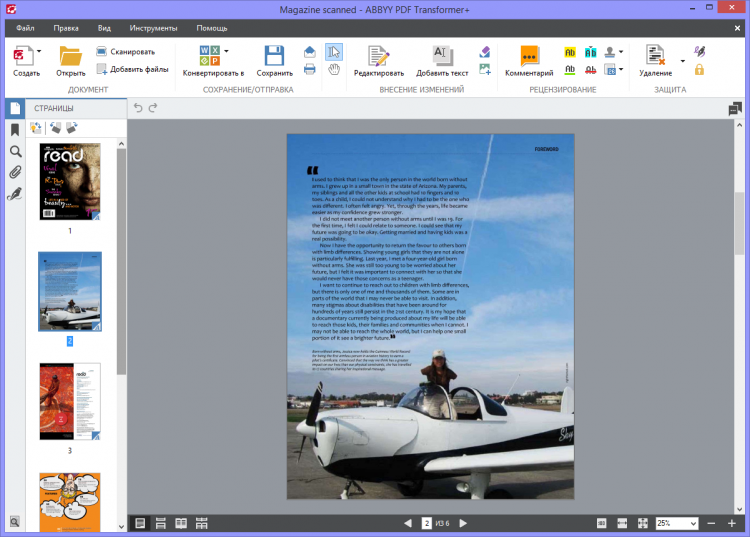Open the Инструменты menu
Viewport: 750px width, 537px height.
153,28
